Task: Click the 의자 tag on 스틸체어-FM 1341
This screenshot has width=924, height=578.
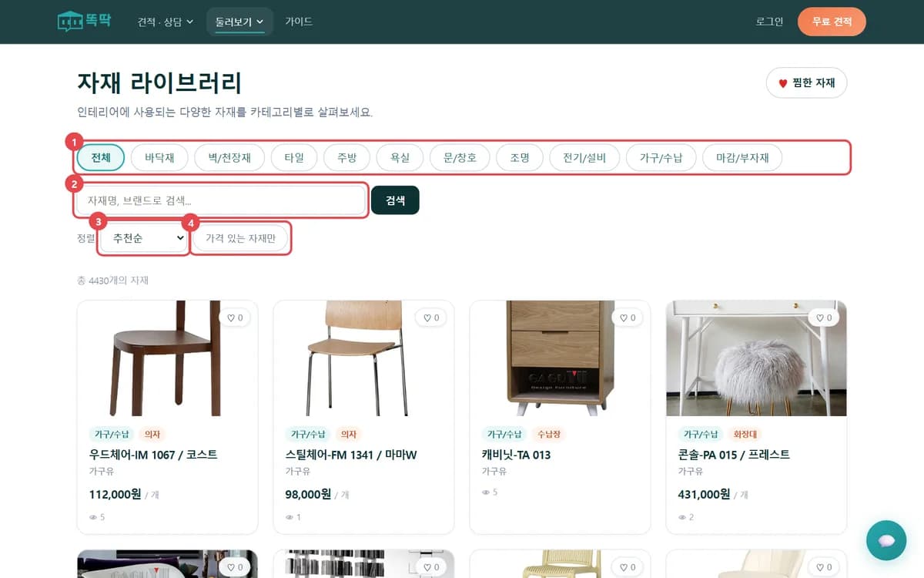Action: coord(349,434)
